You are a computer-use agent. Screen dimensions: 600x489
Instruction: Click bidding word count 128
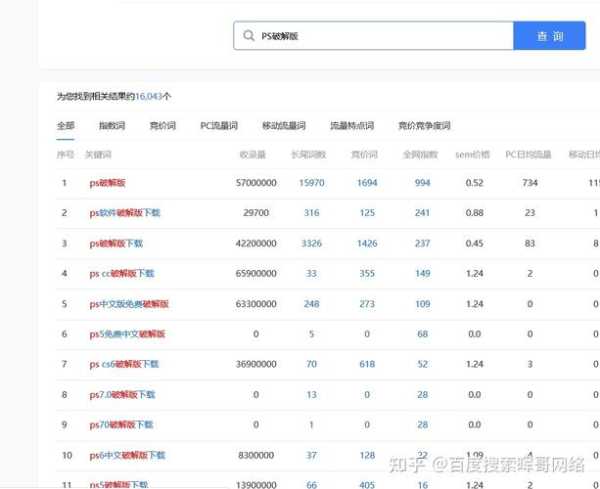pyautogui.click(x=367, y=455)
